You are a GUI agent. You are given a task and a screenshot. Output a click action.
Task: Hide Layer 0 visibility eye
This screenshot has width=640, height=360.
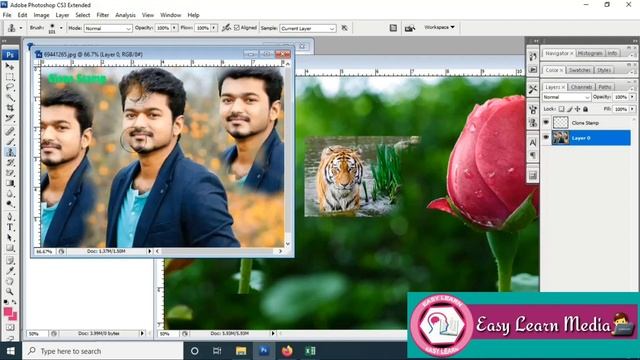click(x=546, y=138)
